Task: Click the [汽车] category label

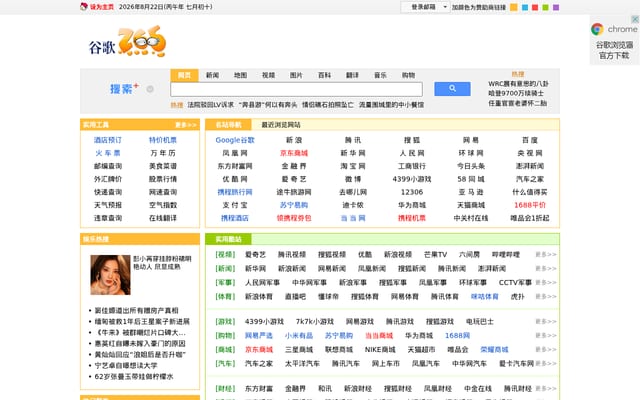Action: (x=225, y=364)
